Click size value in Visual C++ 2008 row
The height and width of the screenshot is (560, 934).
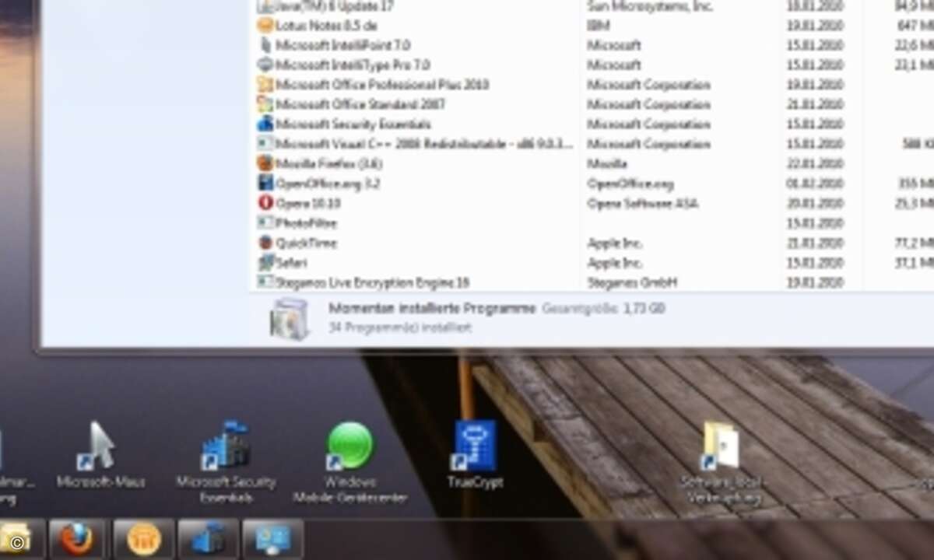click(x=918, y=144)
